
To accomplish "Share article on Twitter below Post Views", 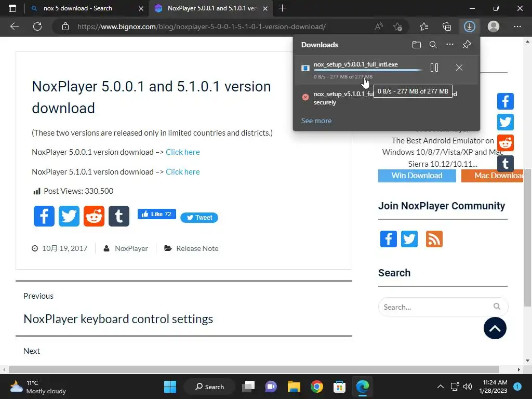I will pos(69,216).
